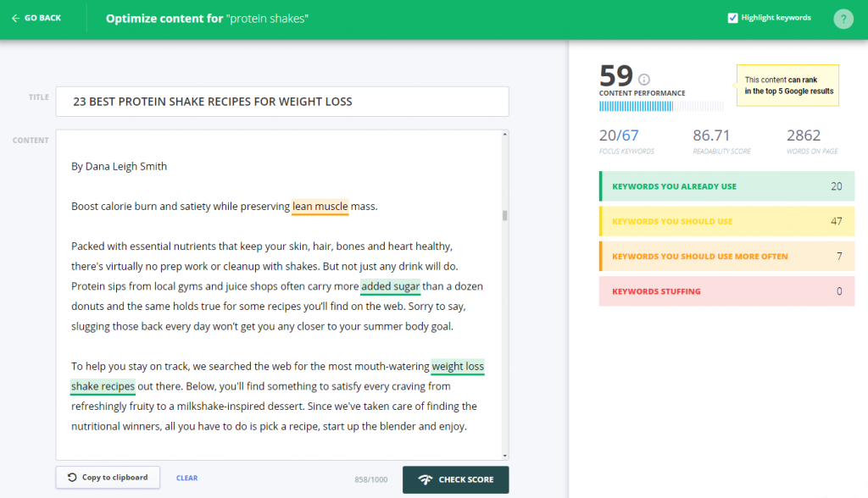Click the highlighted keyword "shake recipes"
Image resolution: width=868 pixels, height=498 pixels.
103,386
